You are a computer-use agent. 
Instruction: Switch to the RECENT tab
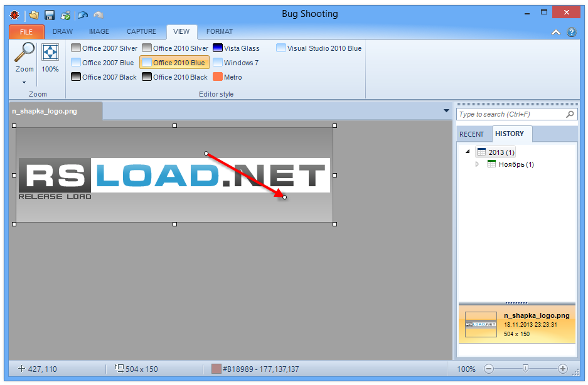(x=471, y=134)
